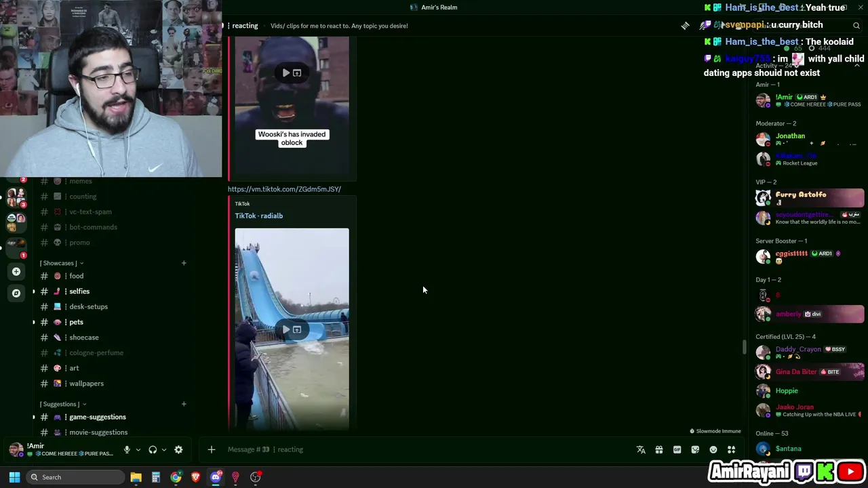
Task: Open input device options next to microphone
Action: click(x=138, y=449)
